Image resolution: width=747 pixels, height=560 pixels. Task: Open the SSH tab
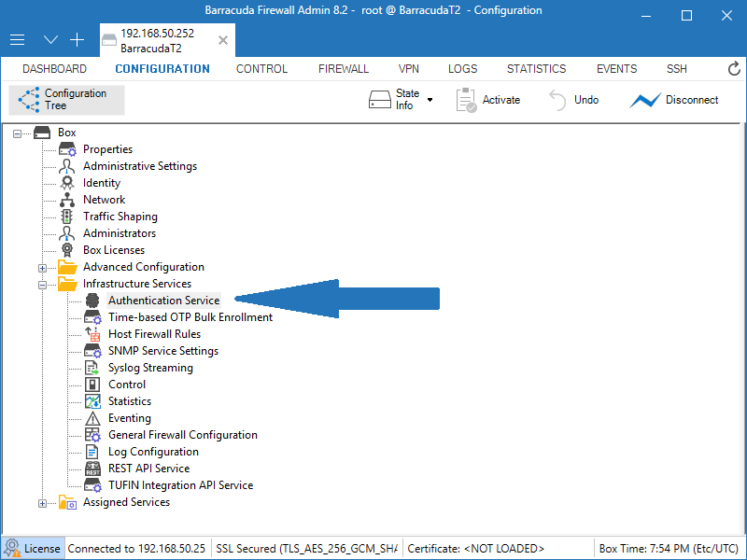click(x=676, y=69)
